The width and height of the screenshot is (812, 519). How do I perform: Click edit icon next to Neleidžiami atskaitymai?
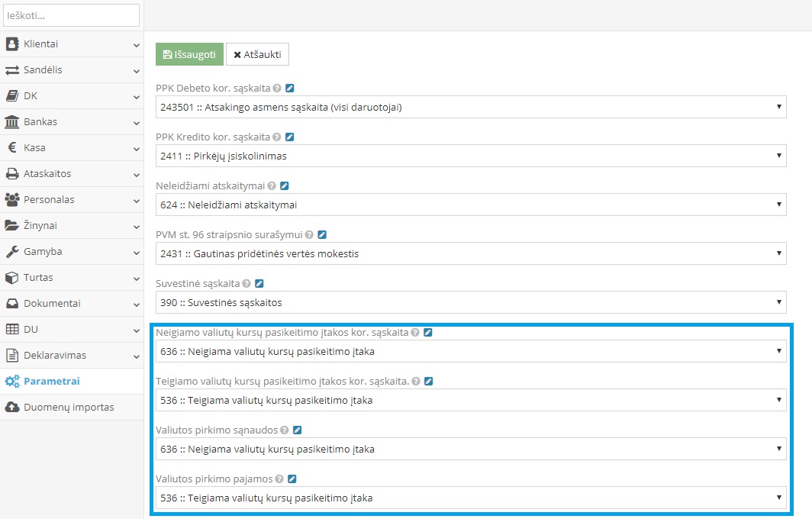[285, 186]
